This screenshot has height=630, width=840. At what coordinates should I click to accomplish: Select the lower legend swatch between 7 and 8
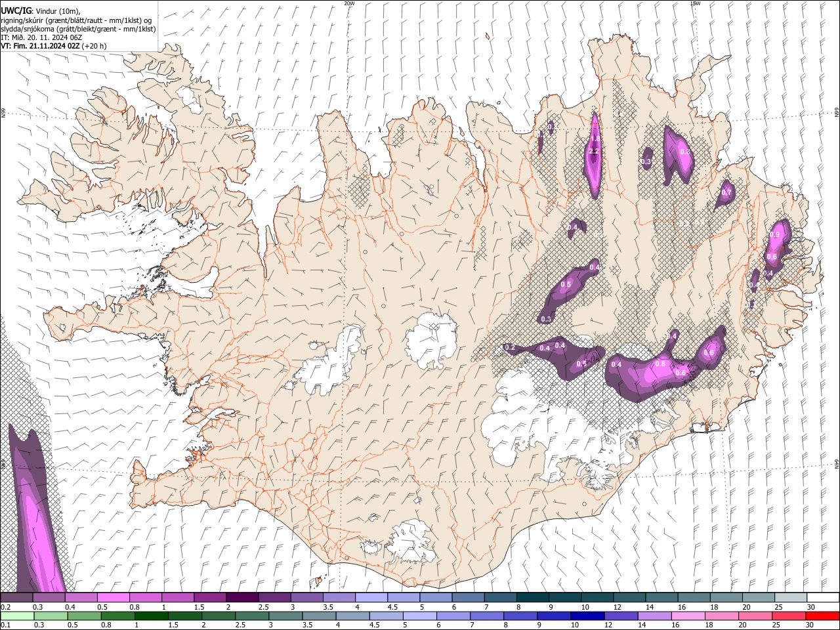(486, 616)
